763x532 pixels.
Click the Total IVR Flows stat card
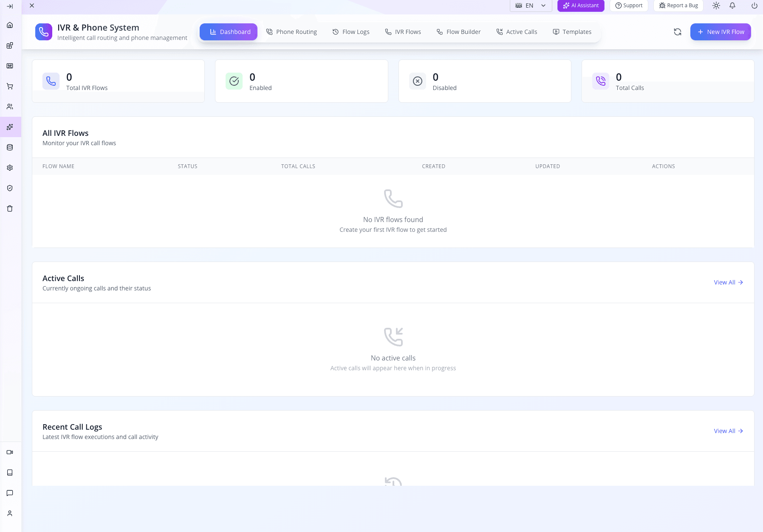pyautogui.click(x=118, y=81)
